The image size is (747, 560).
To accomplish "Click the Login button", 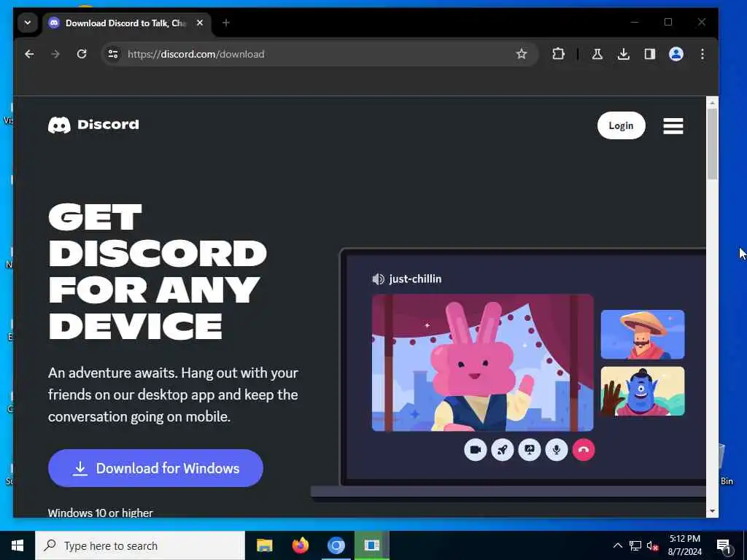I will click(622, 125).
